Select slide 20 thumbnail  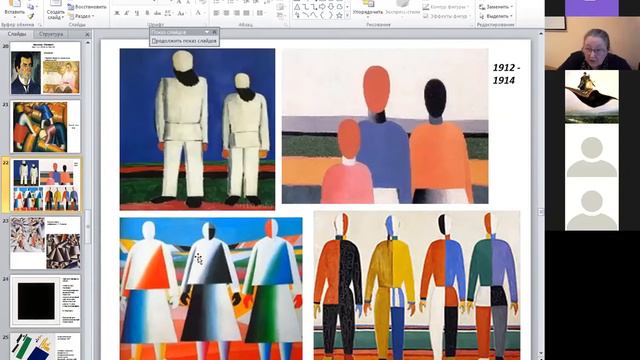click(45, 69)
